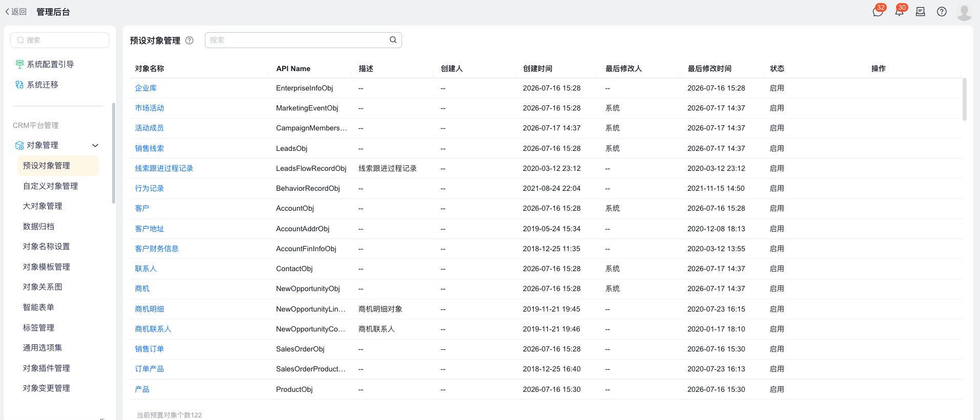Click the 系统配置引导 icon in sidebar
This screenshot has height=420, width=980.
pyautogui.click(x=19, y=64)
